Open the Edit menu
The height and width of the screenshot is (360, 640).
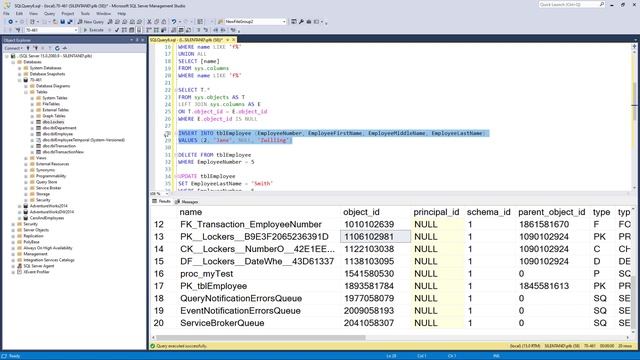click(x=19, y=13)
